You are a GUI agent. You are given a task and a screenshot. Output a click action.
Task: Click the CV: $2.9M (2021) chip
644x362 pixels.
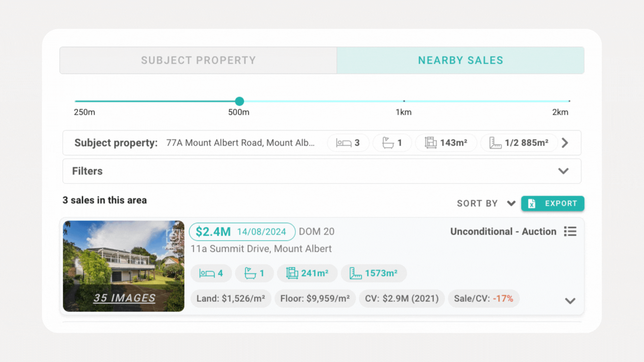(x=402, y=298)
